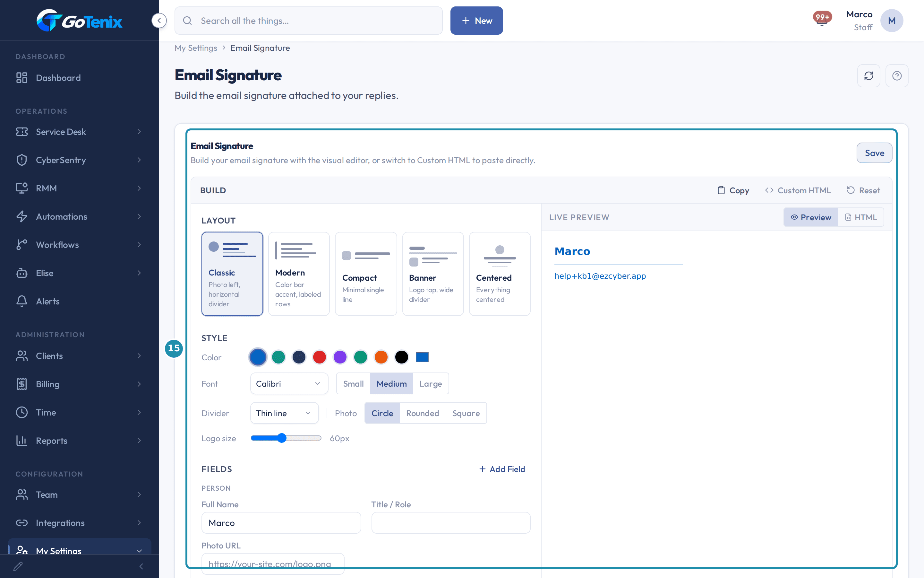Screen dimensions: 924x578
Task: Click the RMM monitor icon
Action: (22, 188)
